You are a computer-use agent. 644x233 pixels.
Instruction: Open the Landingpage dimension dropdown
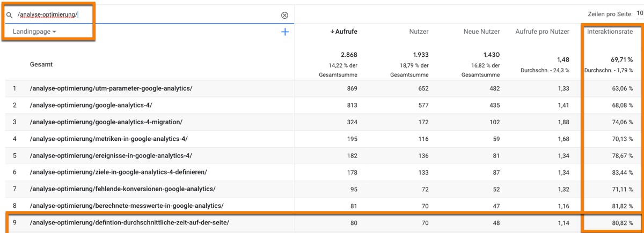(34, 32)
